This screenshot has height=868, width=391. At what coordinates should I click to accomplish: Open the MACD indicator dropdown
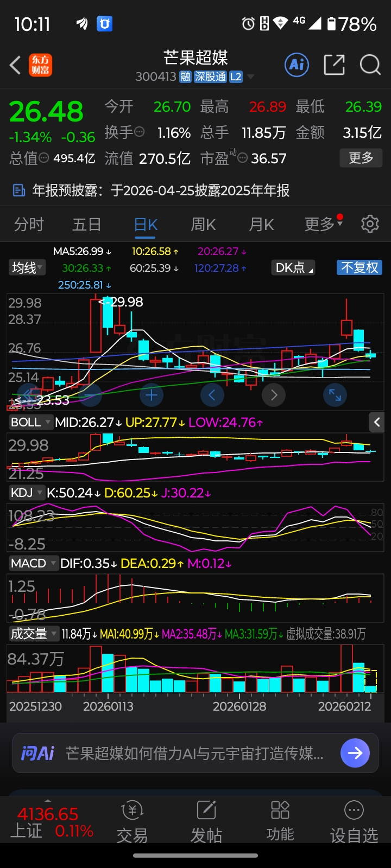[x=33, y=563]
